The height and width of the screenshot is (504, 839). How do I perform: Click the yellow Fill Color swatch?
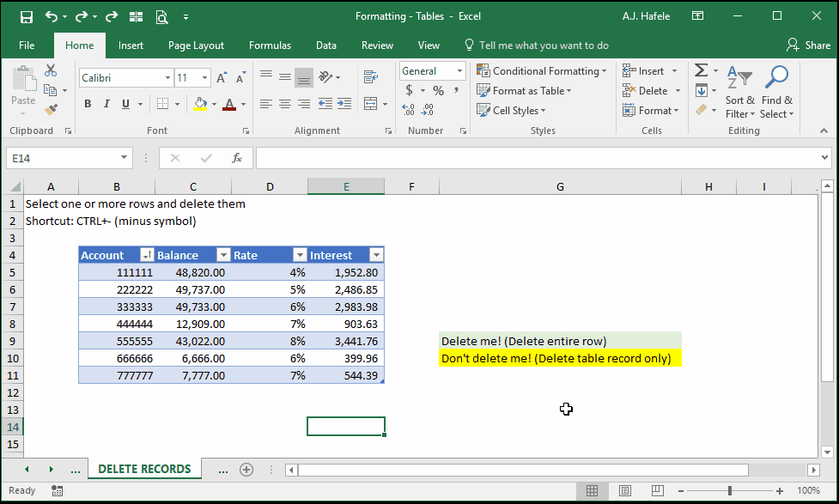200,104
